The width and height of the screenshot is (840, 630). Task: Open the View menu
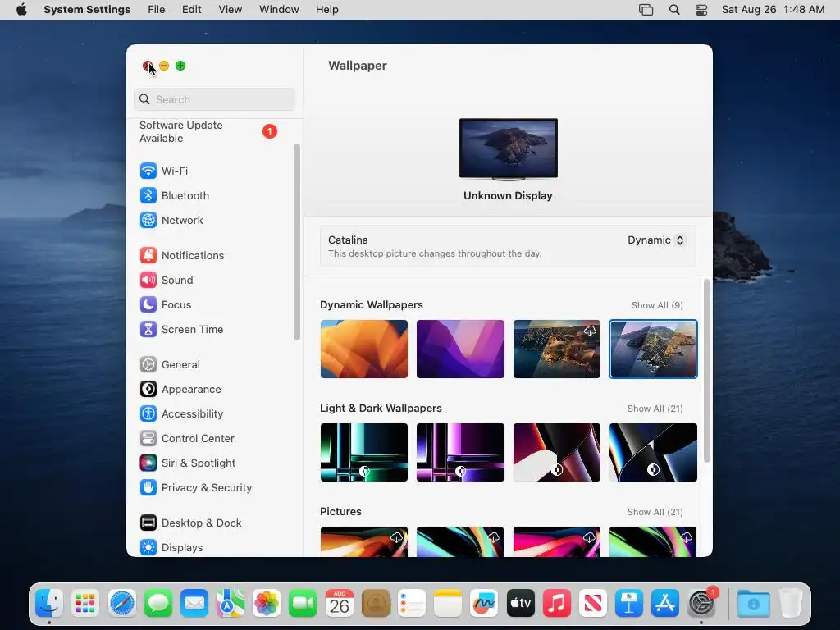[231, 10]
